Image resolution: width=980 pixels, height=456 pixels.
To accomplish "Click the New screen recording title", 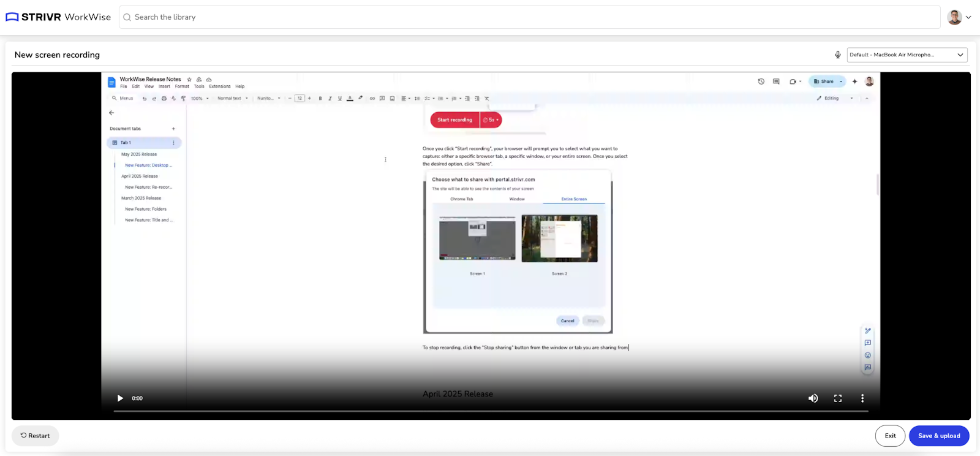I will click(x=57, y=55).
